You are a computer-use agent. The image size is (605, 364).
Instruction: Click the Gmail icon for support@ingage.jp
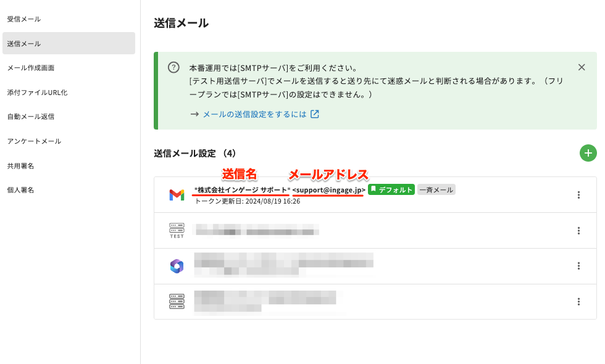[x=177, y=195]
